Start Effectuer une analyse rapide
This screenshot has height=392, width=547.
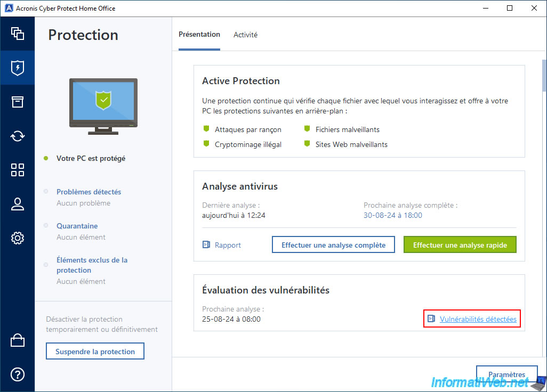coord(460,245)
